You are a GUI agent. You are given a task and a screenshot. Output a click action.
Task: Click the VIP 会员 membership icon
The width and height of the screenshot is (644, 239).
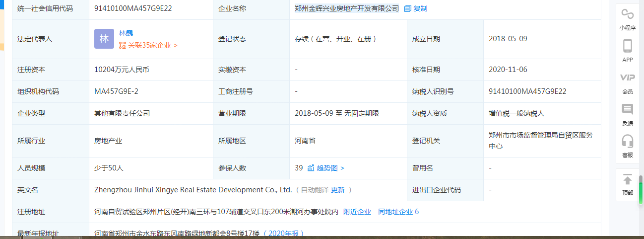pyautogui.click(x=628, y=78)
